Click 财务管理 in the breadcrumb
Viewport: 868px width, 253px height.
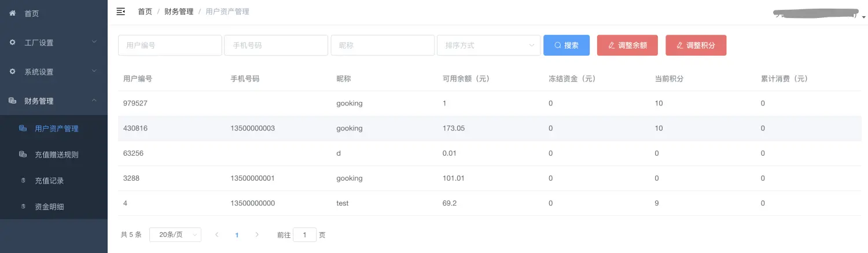(x=179, y=12)
